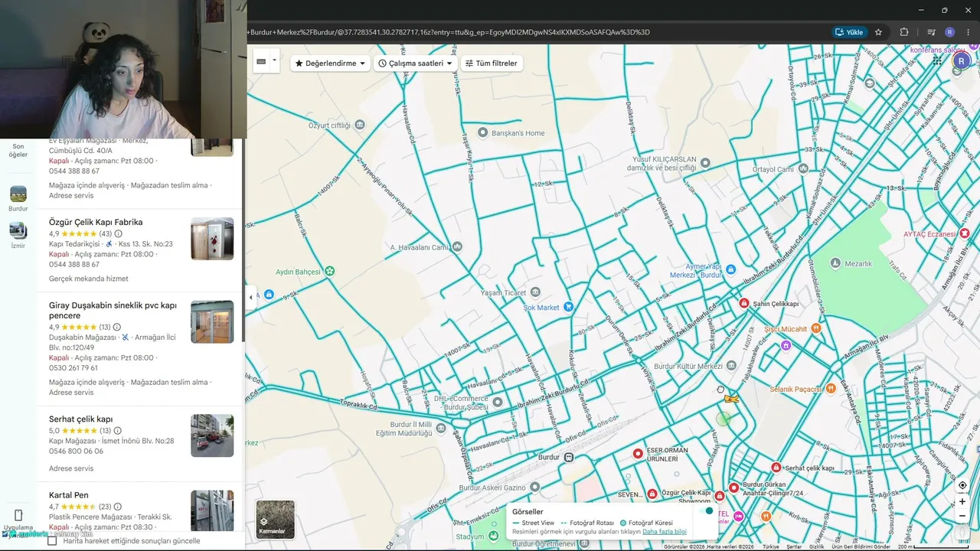Screen dimensions: 980x551
Task: Click the Mezarlık cemetery marker
Action: pos(836,263)
